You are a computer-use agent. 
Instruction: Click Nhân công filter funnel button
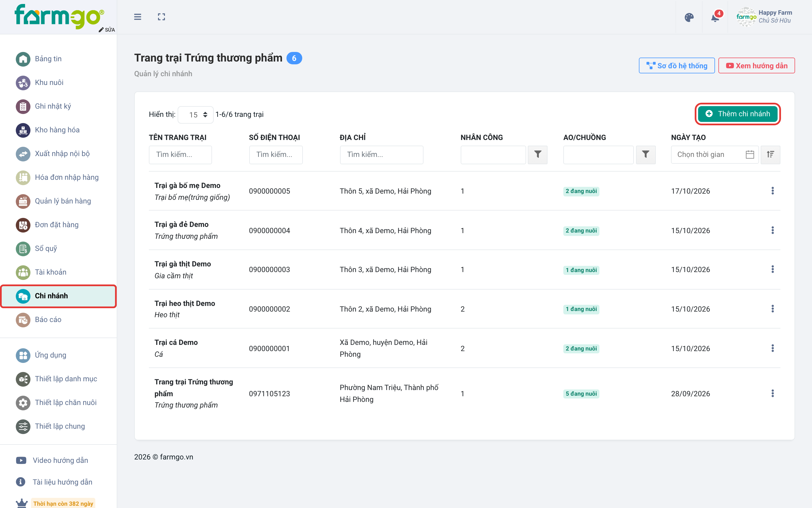(x=538, y=155)
